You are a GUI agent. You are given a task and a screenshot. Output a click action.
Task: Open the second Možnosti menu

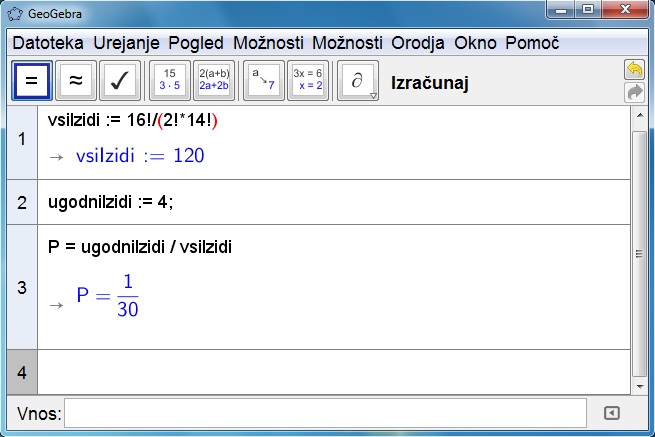point(348,43)
